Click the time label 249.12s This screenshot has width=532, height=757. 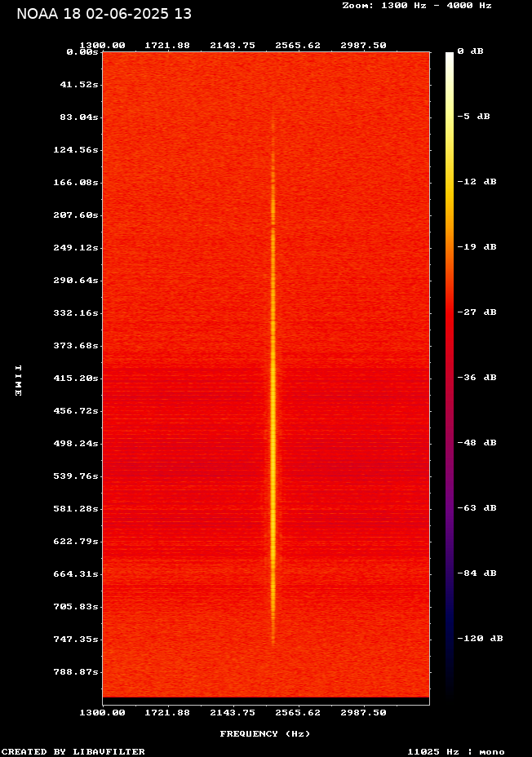coord(76,248)
